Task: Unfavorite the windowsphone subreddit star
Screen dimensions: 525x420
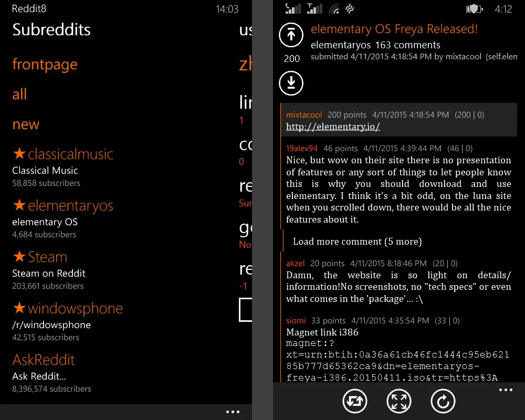Action: pyautogui.click(x=19, y=308)
